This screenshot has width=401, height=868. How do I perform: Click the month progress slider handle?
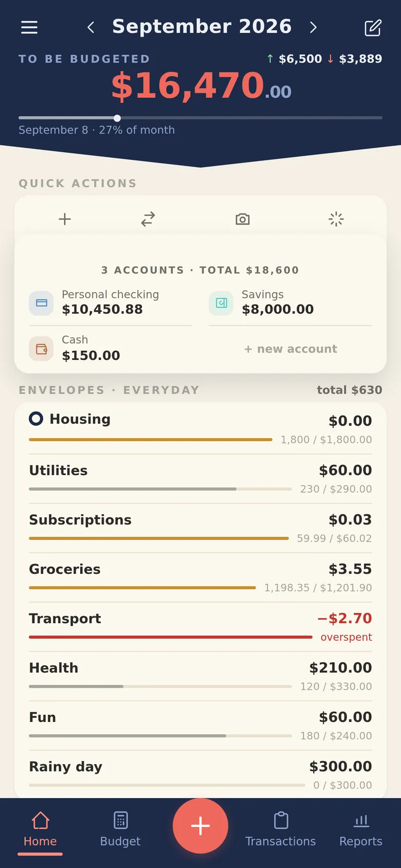(x=117, y=118)
